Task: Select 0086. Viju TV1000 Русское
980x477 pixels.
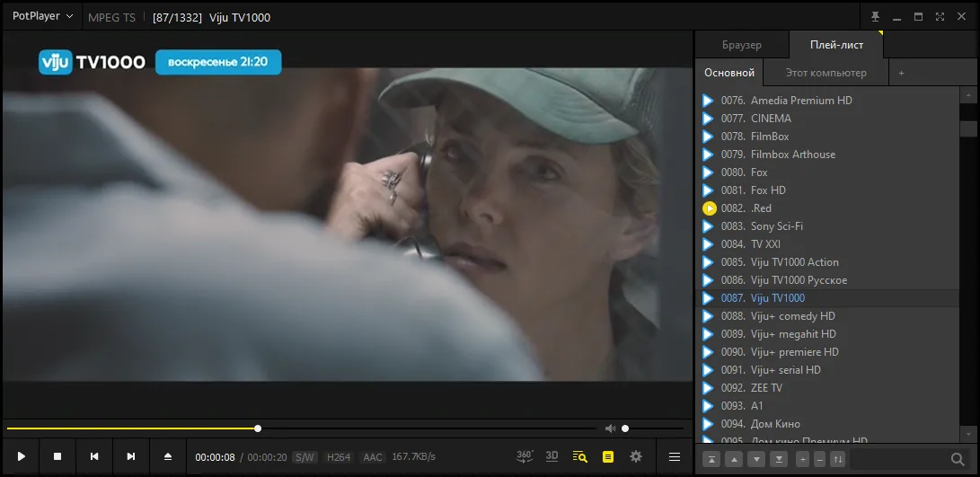Action: coord(827,280)
